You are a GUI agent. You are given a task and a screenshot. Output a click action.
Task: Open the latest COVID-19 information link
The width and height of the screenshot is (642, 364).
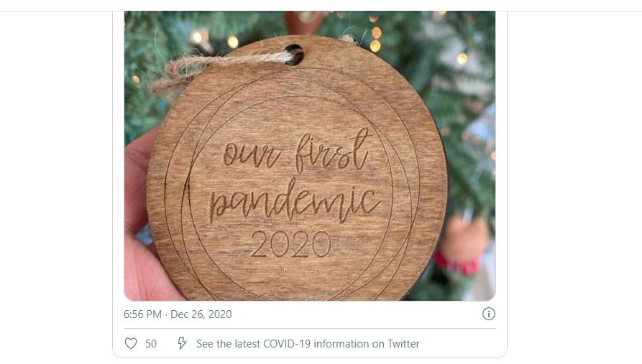[x=308, y=344]
